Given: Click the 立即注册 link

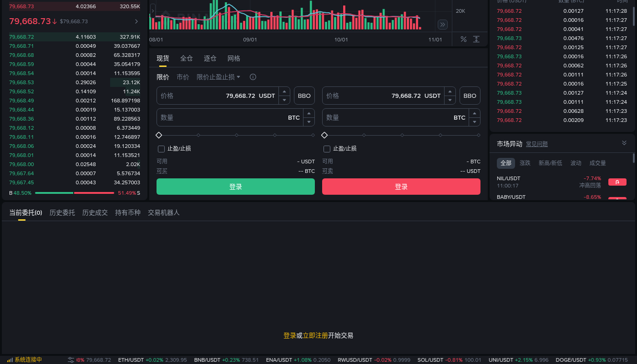Looking at the screenshot, I should (x=315, y=335).
